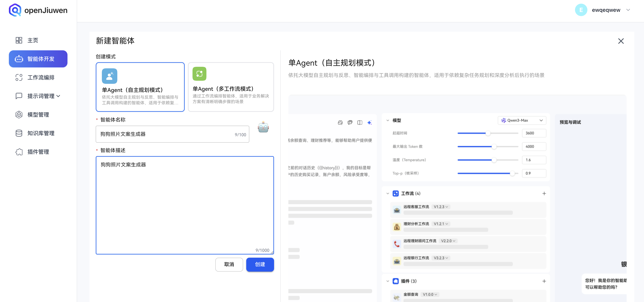
Task: Click the split-view icon in preview toolbar
Action: (360, 123)
